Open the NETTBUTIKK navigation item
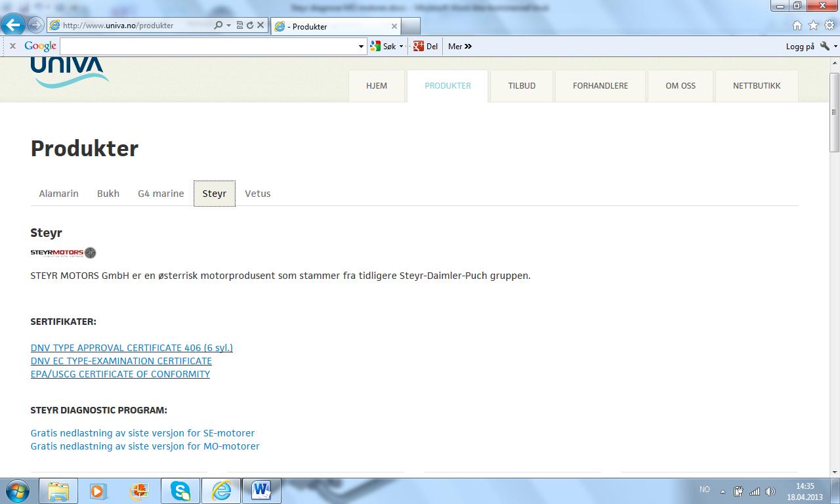 (x=757, y=86)
